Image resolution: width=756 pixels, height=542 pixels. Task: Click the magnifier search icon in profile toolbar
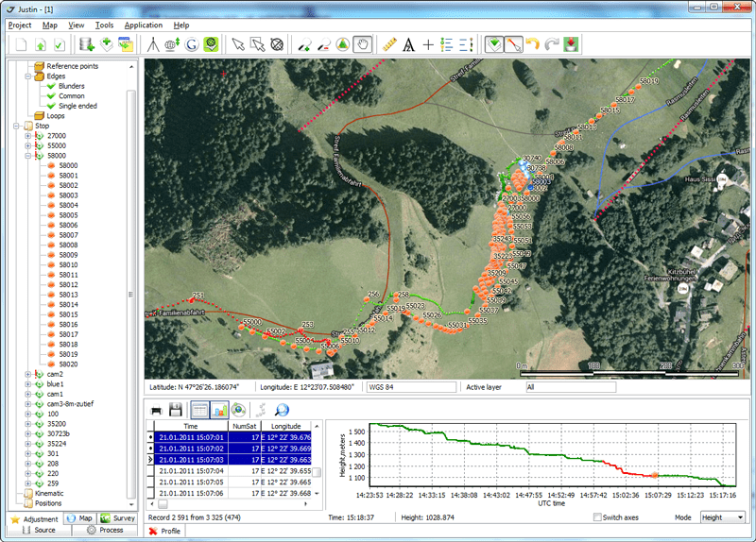pos(282,411)
